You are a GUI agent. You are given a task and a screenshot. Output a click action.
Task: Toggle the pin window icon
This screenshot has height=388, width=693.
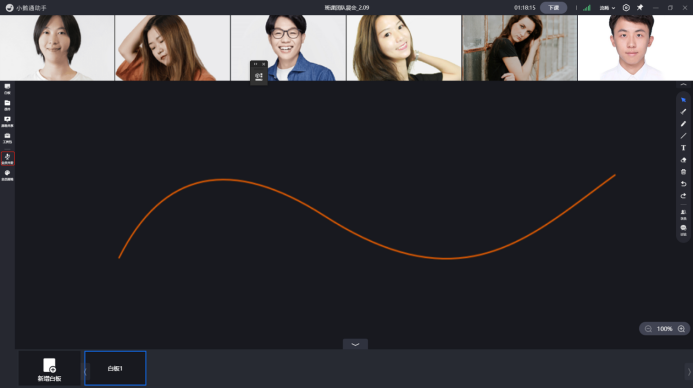(640, 8)
